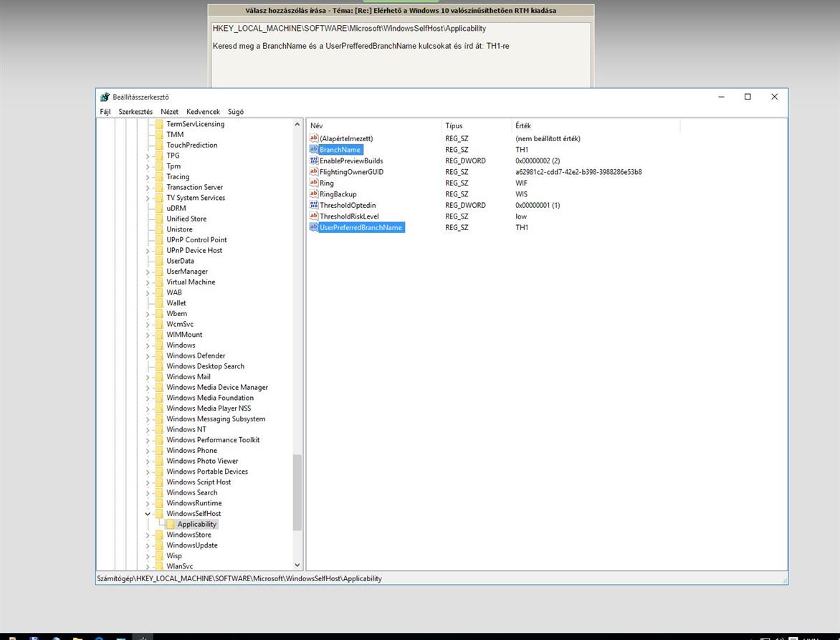Open the Nézet menu
The width and height of the screenshot is (840, 640).
169,111
